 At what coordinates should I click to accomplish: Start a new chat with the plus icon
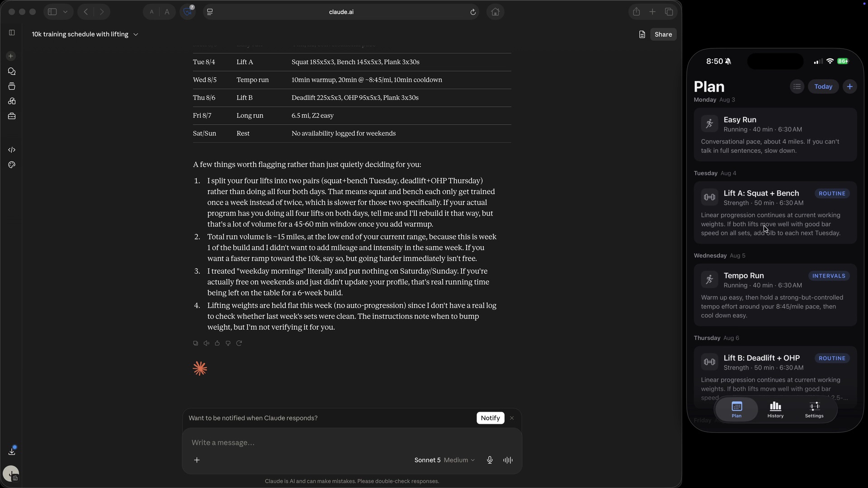[x=11, y=56]
